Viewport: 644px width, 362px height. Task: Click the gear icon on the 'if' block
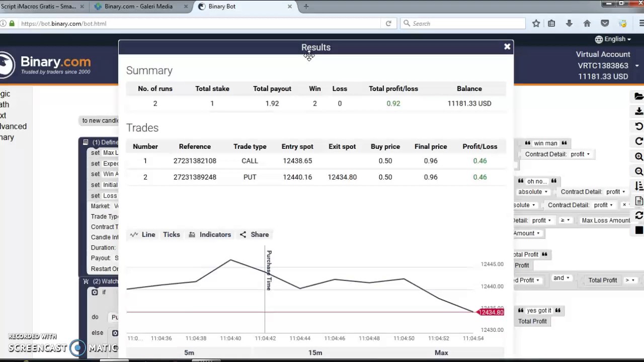click(95, 292)
